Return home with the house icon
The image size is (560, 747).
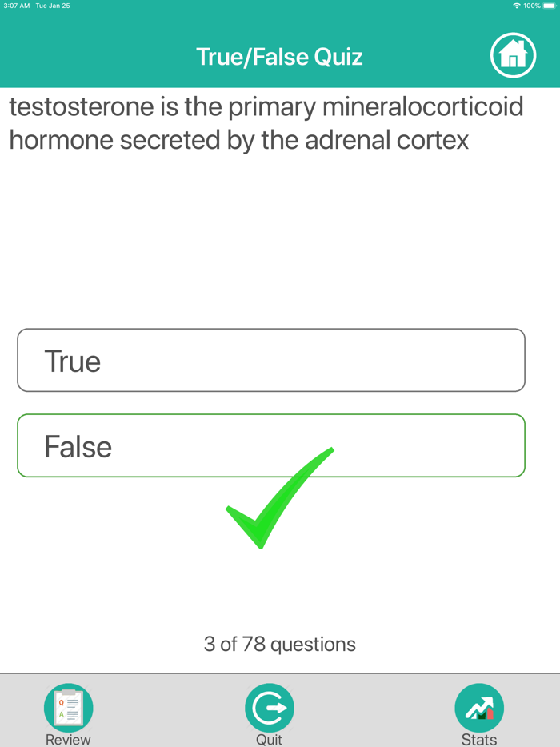513,55
